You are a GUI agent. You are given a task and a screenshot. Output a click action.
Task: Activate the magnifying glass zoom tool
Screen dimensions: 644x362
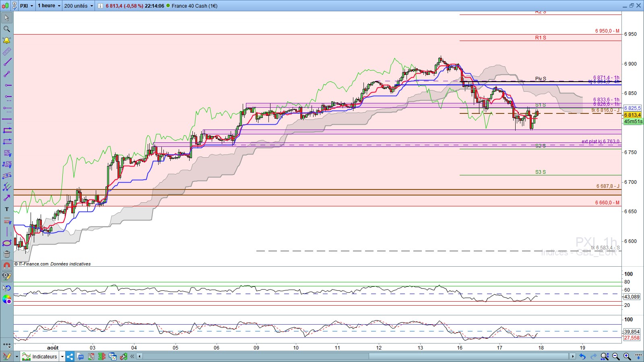pyautogui.click(x=7, y=29)
